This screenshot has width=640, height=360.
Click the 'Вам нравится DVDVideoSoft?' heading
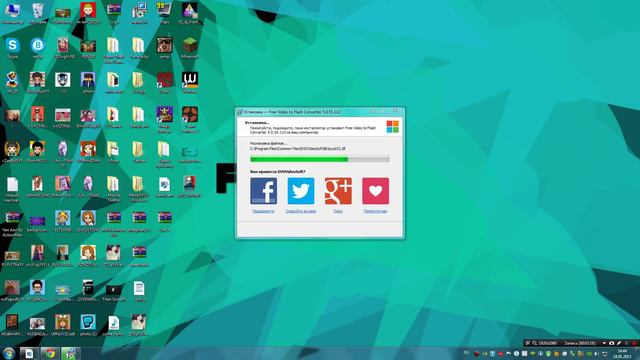278,172
